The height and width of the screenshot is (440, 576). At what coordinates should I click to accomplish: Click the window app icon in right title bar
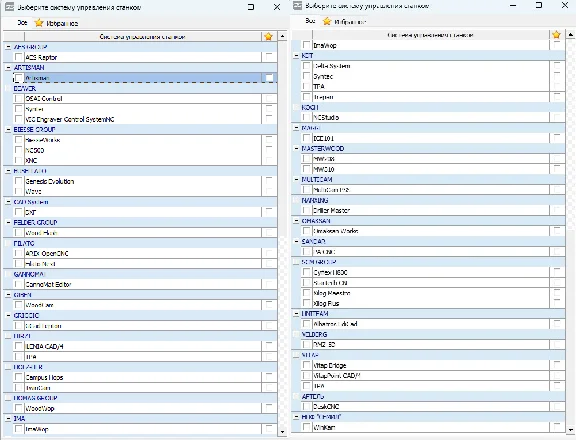tap(298, 5)
